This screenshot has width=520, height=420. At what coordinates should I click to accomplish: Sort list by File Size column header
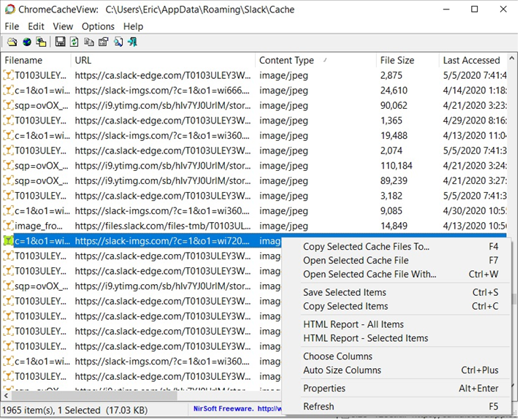tap(397, 61)
